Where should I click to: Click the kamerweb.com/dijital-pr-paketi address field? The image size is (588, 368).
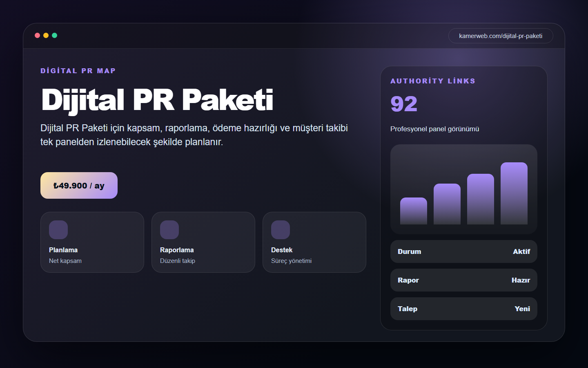point(501,36)
